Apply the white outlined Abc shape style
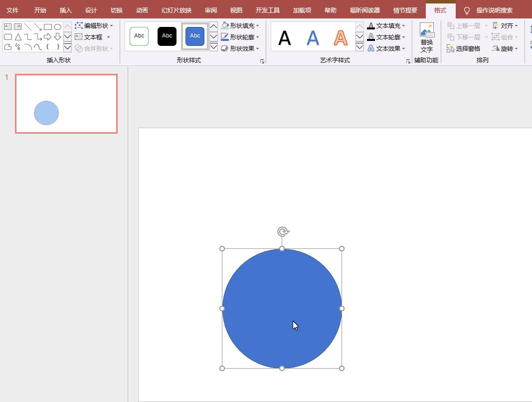 [x=139, y=36]
